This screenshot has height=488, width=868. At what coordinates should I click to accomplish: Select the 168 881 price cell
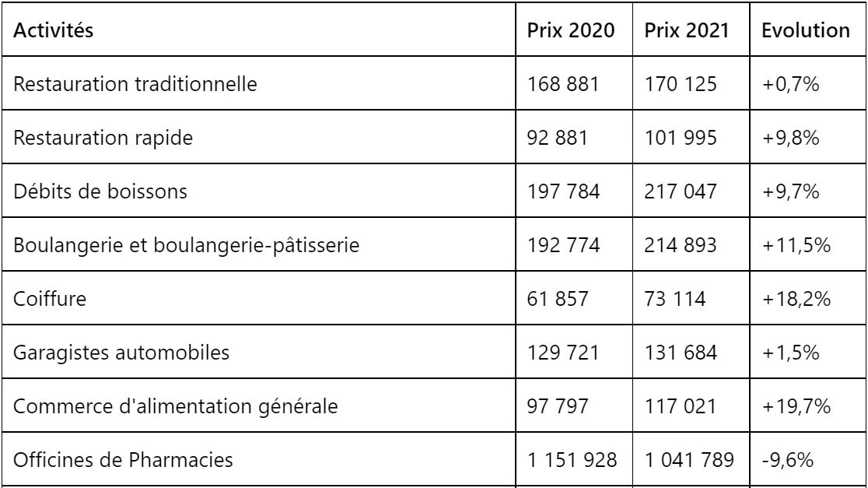574,83
